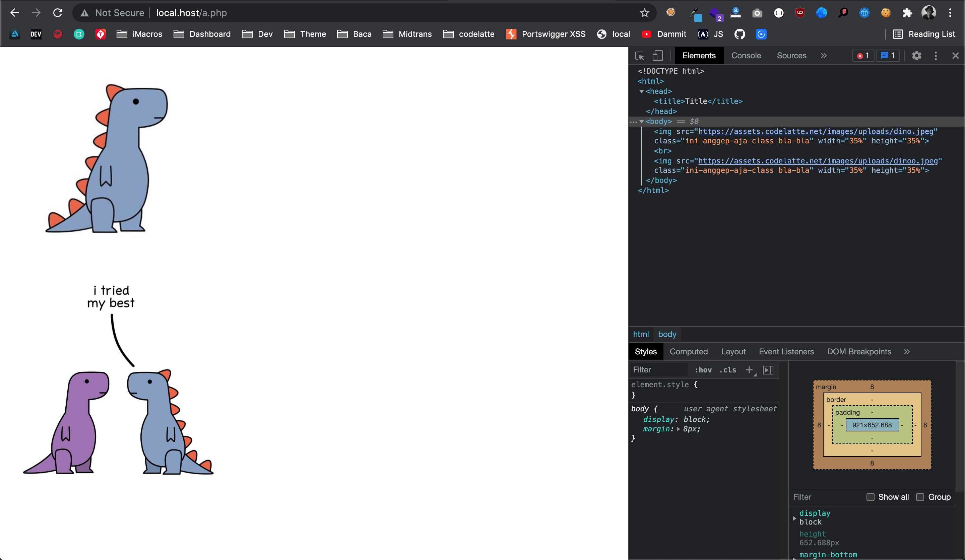The width and height of the screenshot is (965, 560).
Task: Enable the Group checkbox
Action: 920,497
